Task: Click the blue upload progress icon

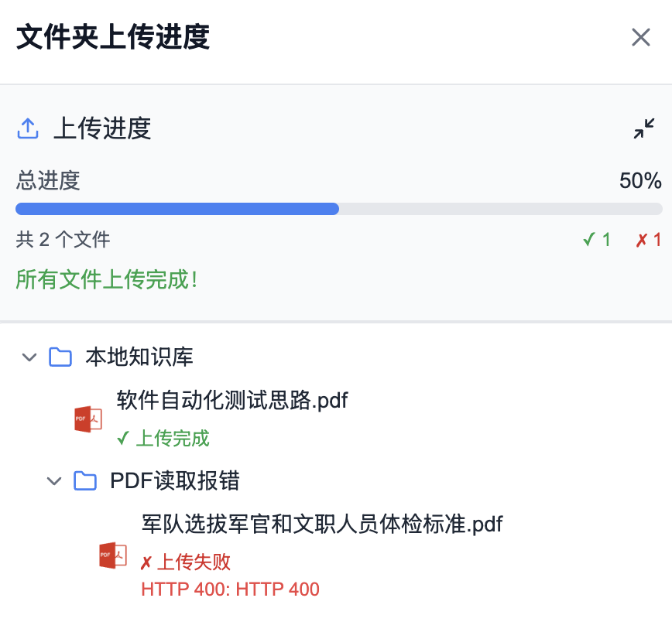Action: click(29, 128)
